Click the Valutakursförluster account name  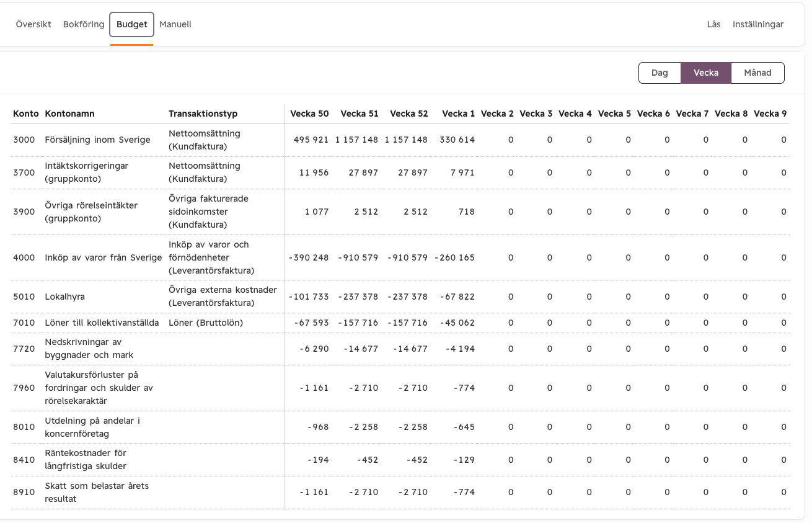[99, 388]
